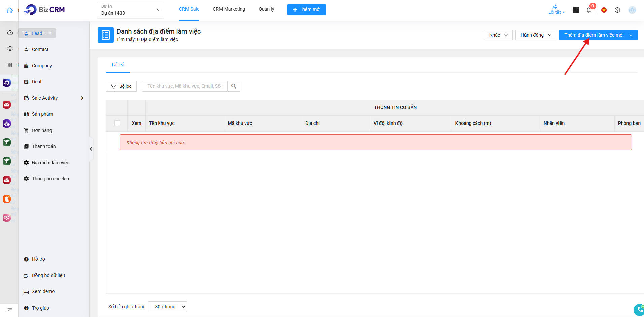This screenshot has height=317, width=644.
Task: Open the orange shopping bag app icon
Action: coord(7,199)
